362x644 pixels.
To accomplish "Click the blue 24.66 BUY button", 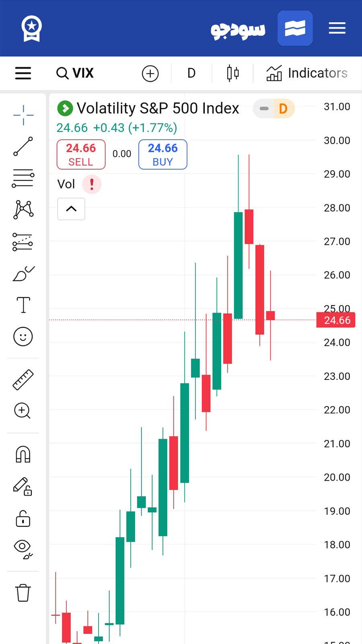I will pos(163,155).
